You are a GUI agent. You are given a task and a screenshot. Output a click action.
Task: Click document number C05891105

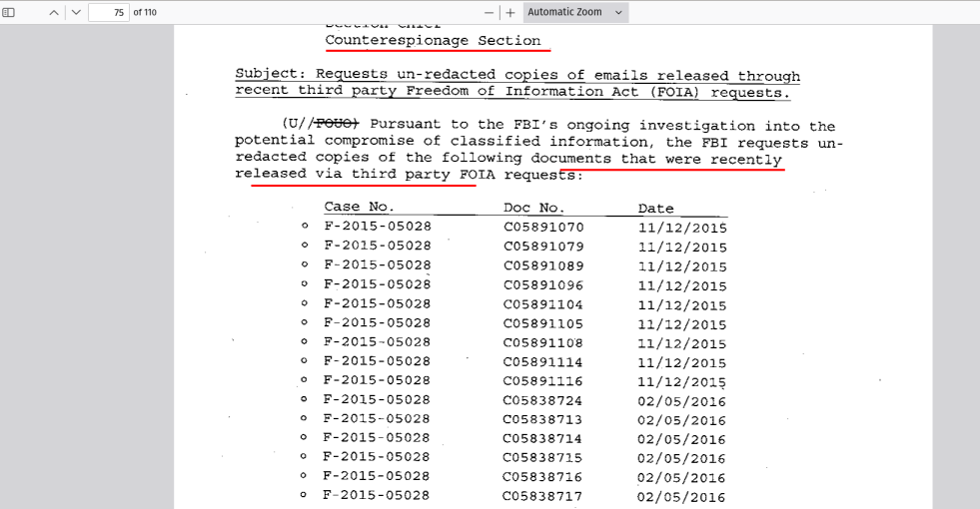pyautogui.click(x=543, y=323)
